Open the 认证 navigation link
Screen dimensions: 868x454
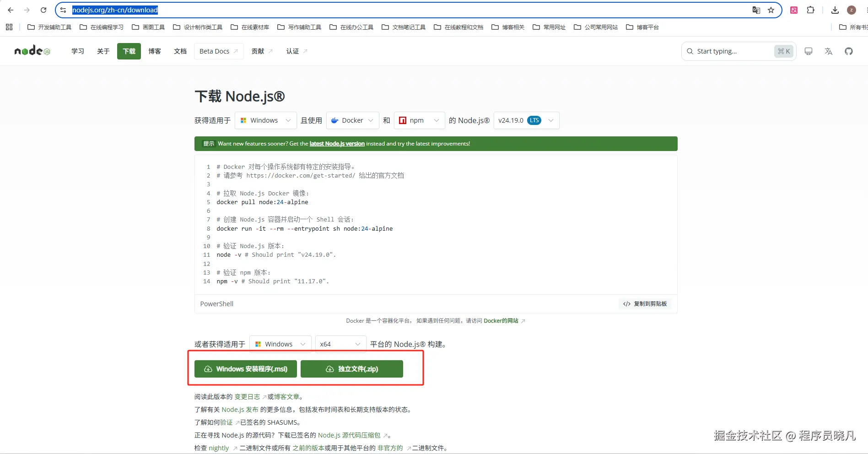tap(297, 51)
